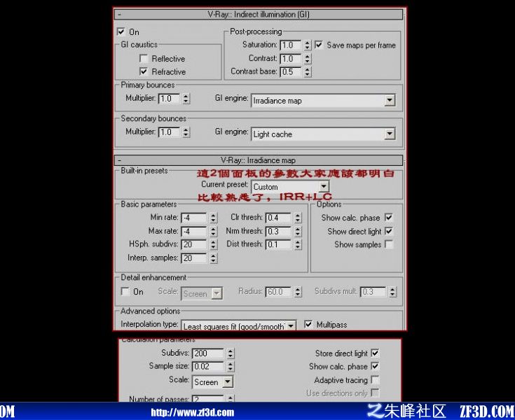Toggle Show calc. phase in Irradiance Options

pyautogui.click(x=389, y=217)
